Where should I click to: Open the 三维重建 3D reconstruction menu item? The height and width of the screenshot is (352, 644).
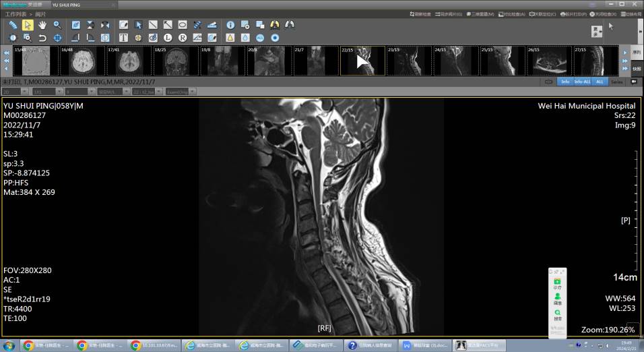pyautogui.click(x=480, y=13)
